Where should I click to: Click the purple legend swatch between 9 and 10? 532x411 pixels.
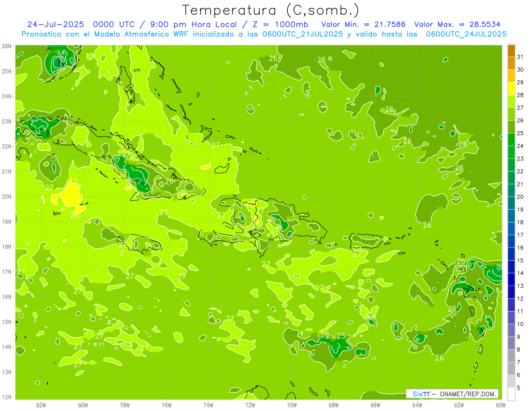[x=512, y=330]
